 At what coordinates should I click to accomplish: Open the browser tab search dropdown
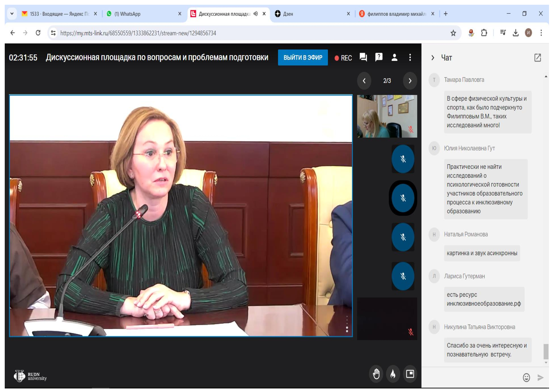point(12,14)
